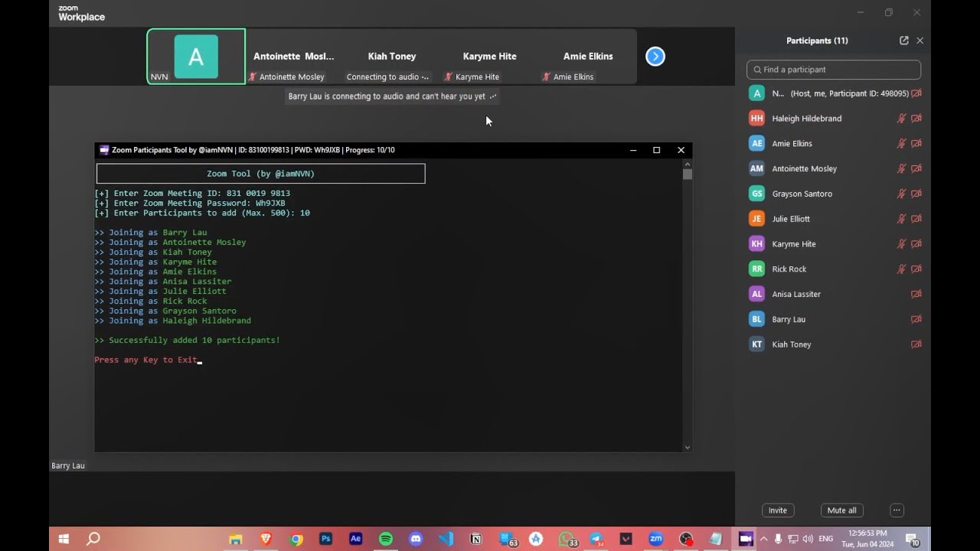Open Spotify from the taskbar
The height and width of the screenshot is (551, 980).
click(386, 539)
